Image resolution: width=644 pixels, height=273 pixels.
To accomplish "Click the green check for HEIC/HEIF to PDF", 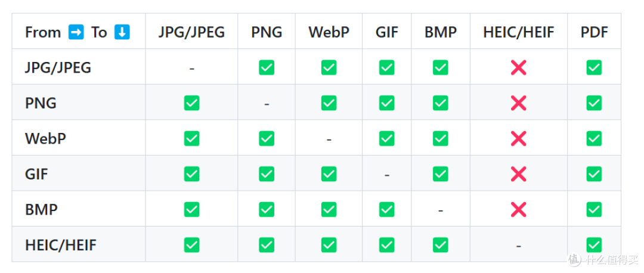I will pos(594,245).
